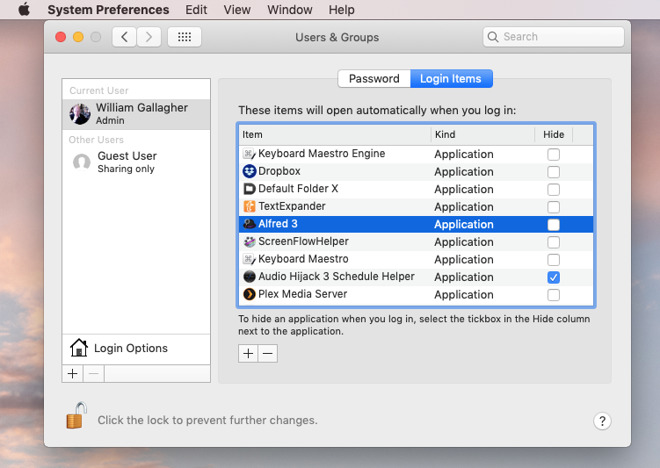
Task: Enable Hide for Plex Media Server
Action: [554, 295]
